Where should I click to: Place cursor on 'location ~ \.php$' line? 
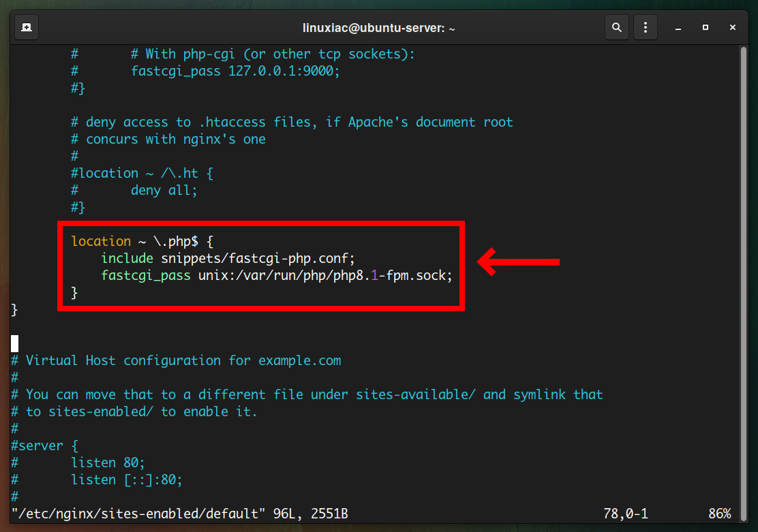pos(142,241)
